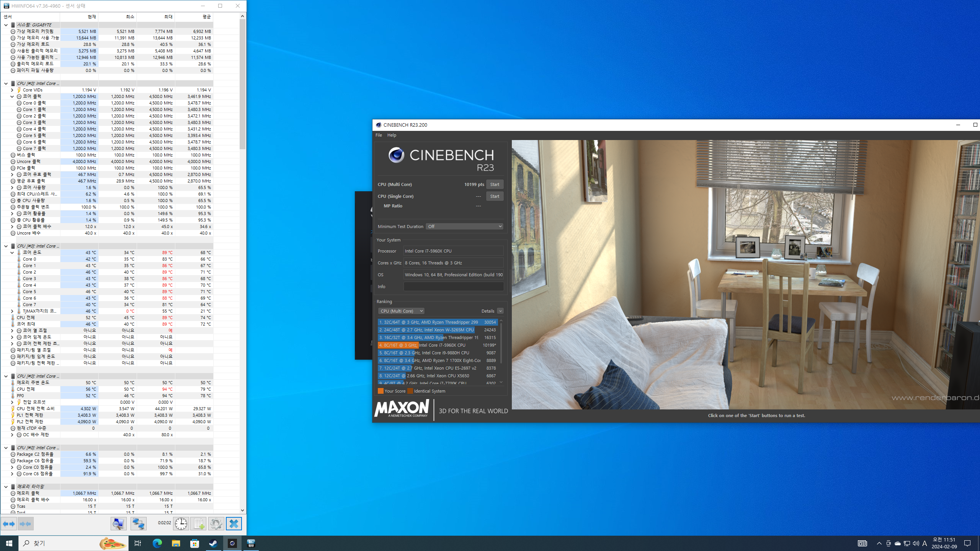Start the CPU Multi Core test
This screenshot has width=980, height=551.
click(495, 184)
